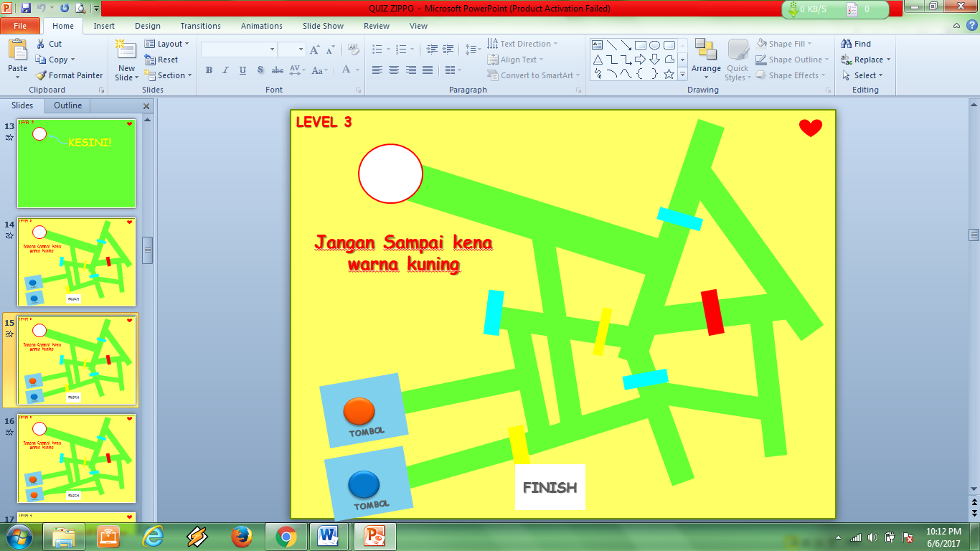Open Word from the taskbar
The width and height of the screenshot is (980, 551).
[329, 537]
